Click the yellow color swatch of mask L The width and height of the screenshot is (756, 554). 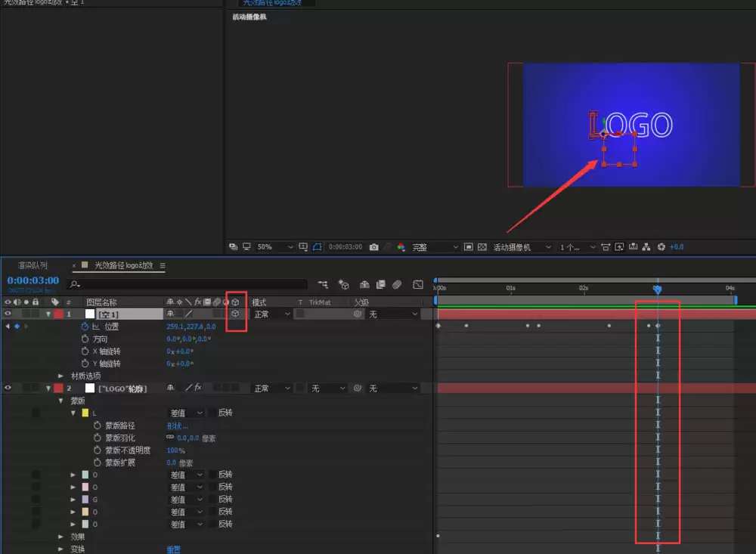coord(85,413)
